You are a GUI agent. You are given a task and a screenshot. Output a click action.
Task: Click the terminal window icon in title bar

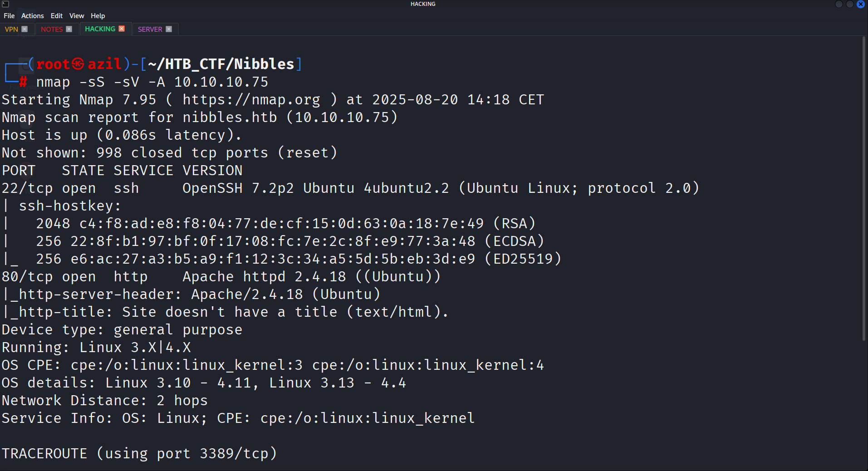pos(5,4)
